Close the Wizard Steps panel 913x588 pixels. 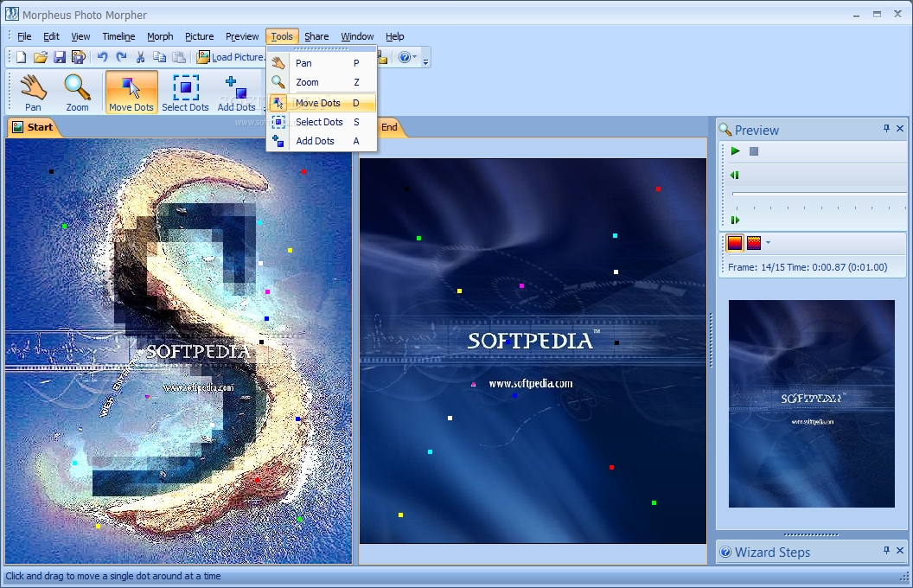900,550
